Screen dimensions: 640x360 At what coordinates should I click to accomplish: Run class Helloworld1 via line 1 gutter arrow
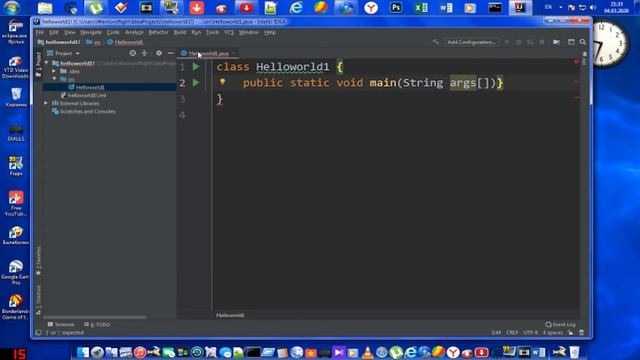point(196,67)
